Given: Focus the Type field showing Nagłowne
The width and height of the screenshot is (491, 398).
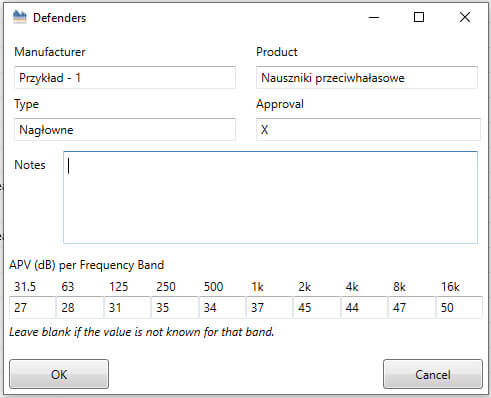Looking at the screenshot, I should click(125, 130).
